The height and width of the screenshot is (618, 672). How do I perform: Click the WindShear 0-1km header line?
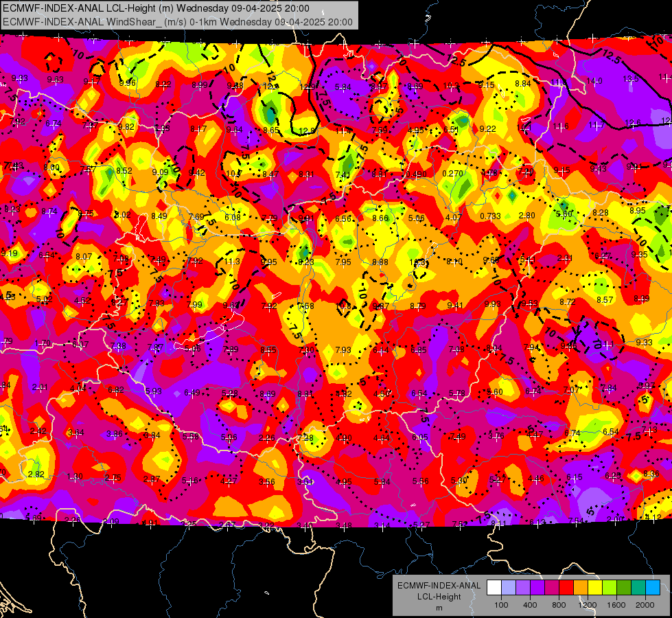click(x=177, y=22)
